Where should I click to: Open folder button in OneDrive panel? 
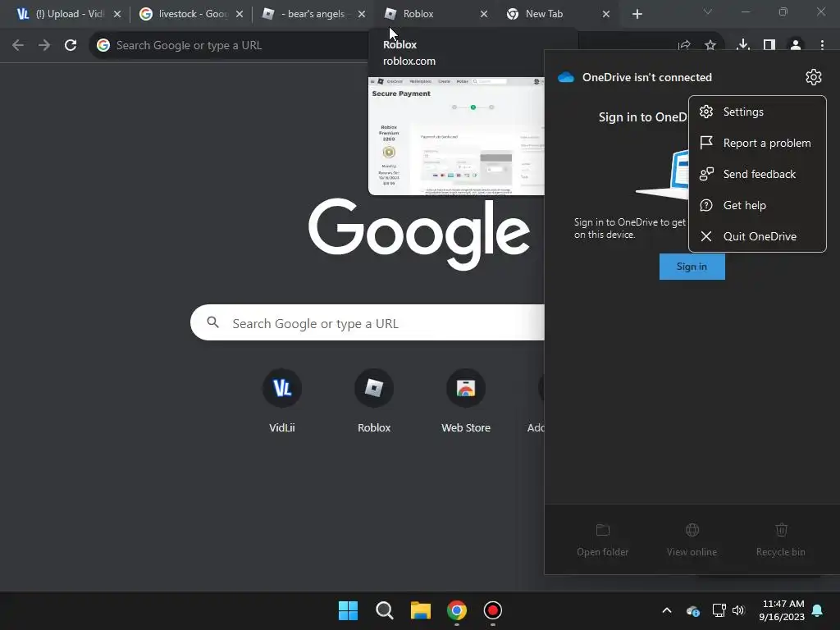(603, 540)
